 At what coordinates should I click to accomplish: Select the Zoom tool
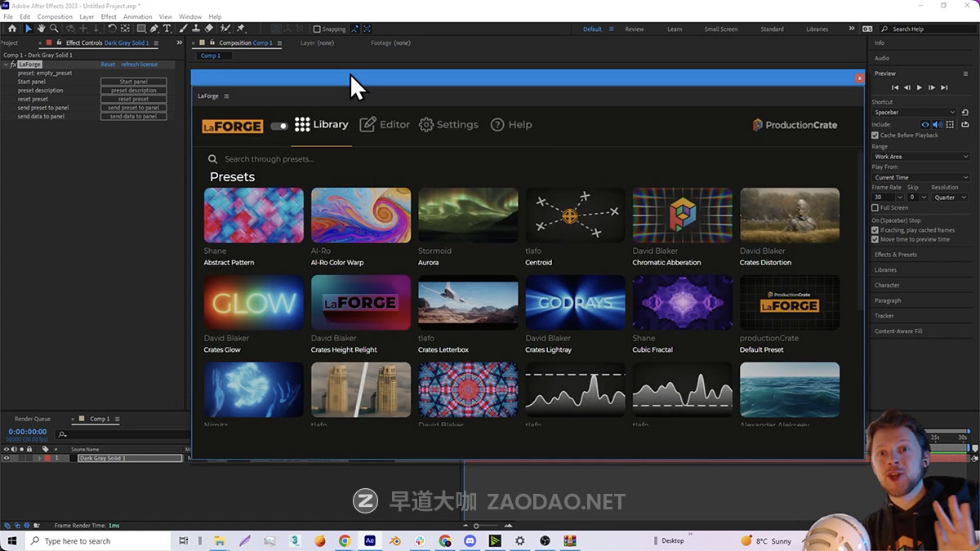(53, 29)
